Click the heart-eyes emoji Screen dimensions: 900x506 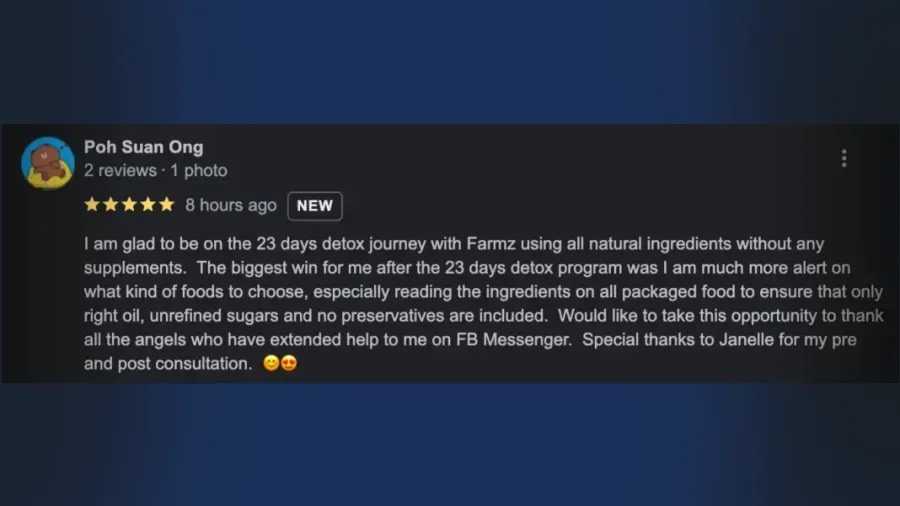click(x=289, y=363)
